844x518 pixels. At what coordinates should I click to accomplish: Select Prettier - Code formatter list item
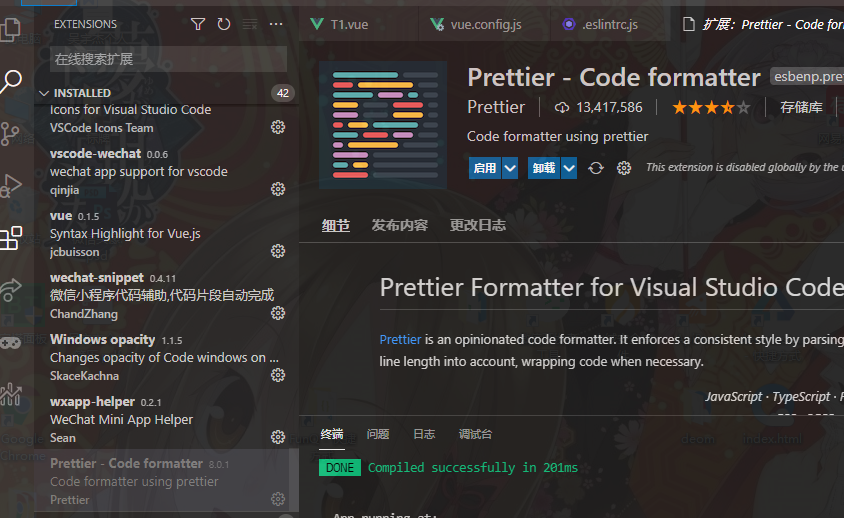tap(166, 481)
